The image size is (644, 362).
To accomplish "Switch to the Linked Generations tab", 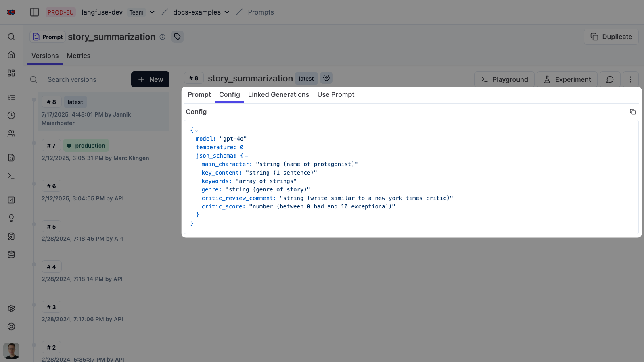I will [x=278, y=94].
